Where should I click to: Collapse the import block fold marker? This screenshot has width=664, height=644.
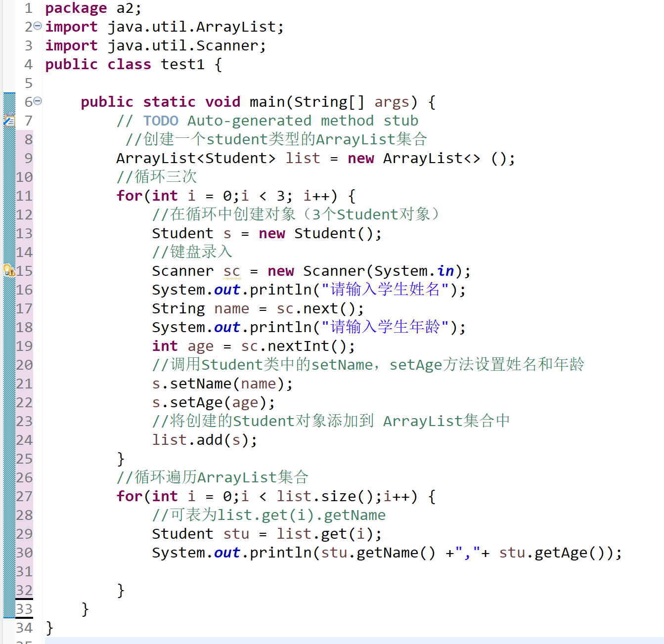pyautogui.click(x=38, y=26)
